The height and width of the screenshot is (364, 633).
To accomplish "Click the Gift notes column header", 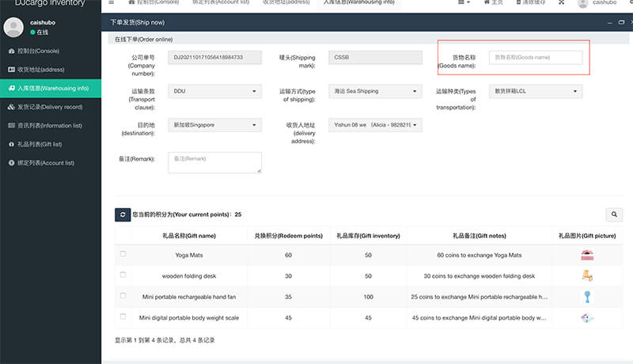I will (479, 236).
